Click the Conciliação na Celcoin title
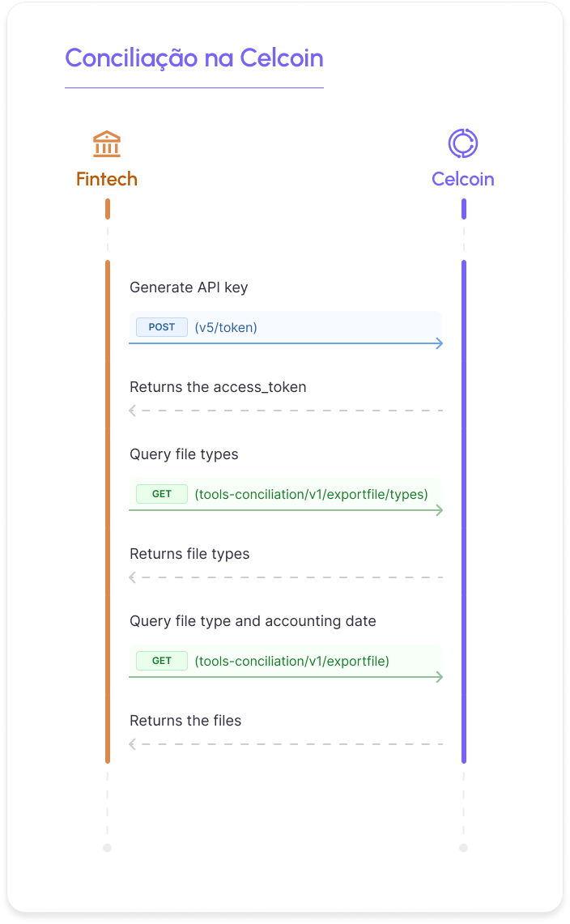 194,57
